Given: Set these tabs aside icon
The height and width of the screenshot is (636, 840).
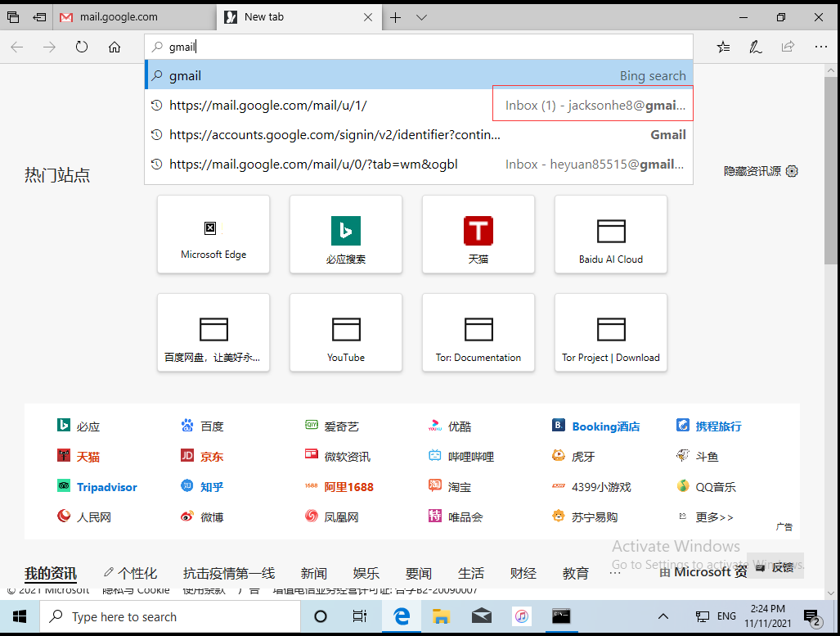Looking at the screenshot, I should click(39, 17).
